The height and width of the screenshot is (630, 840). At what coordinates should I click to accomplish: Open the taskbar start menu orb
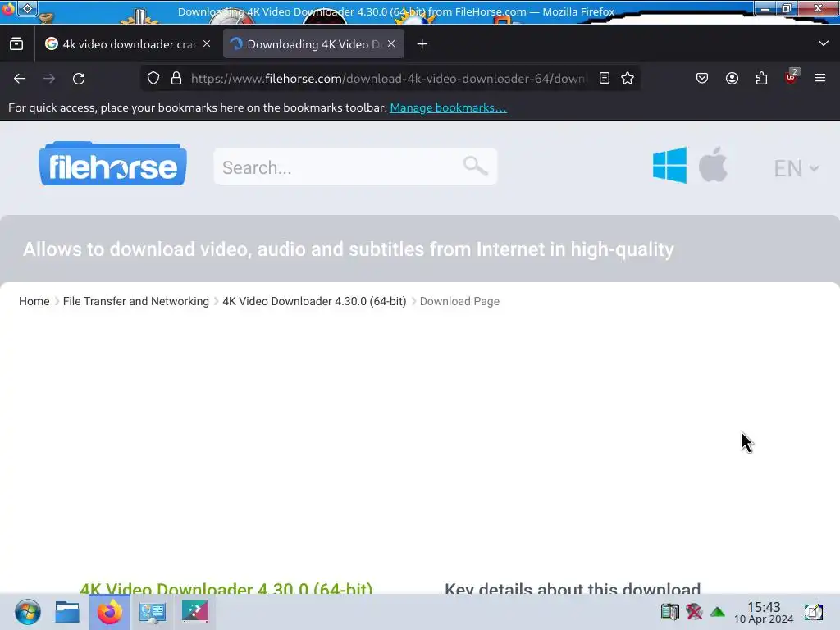pyautogui.click(x=27, y=612)
